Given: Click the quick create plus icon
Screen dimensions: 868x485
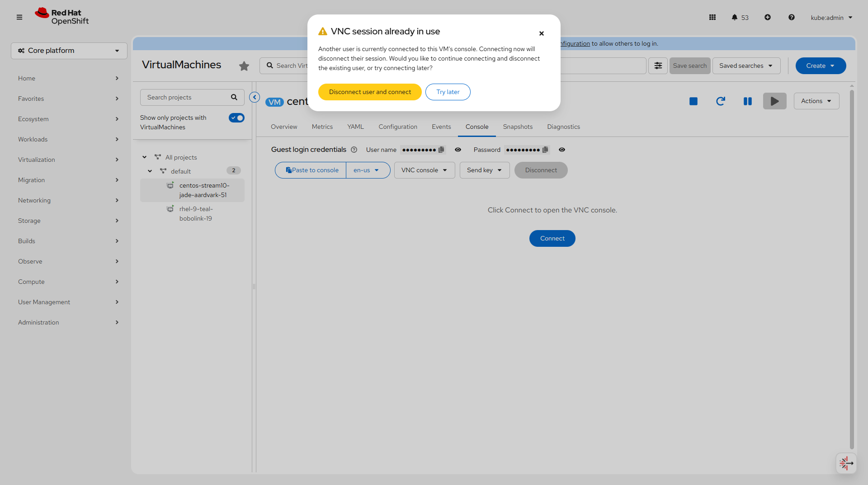Looking at the screenshot, I should (768, 17).
